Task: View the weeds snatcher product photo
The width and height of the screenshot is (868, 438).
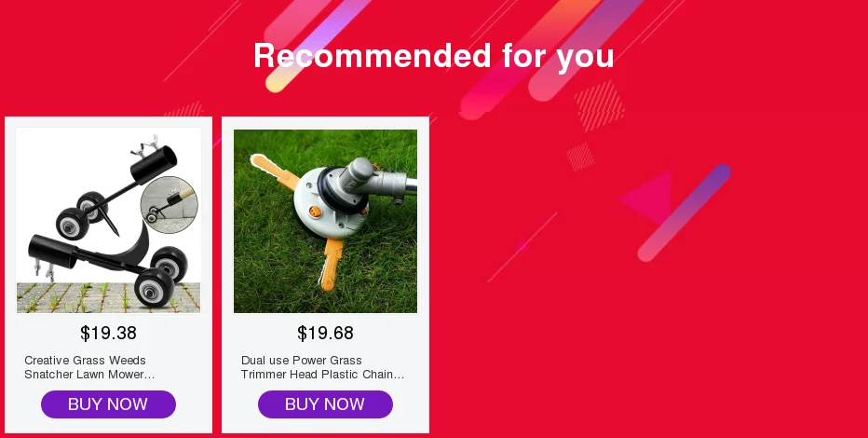Action: 108,220
